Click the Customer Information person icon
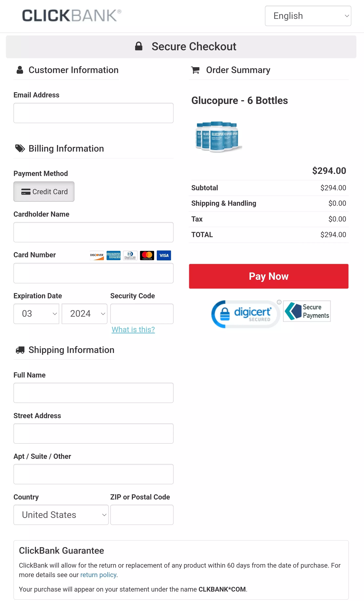This screenshot has height=601, width=364. click(20, 70)
